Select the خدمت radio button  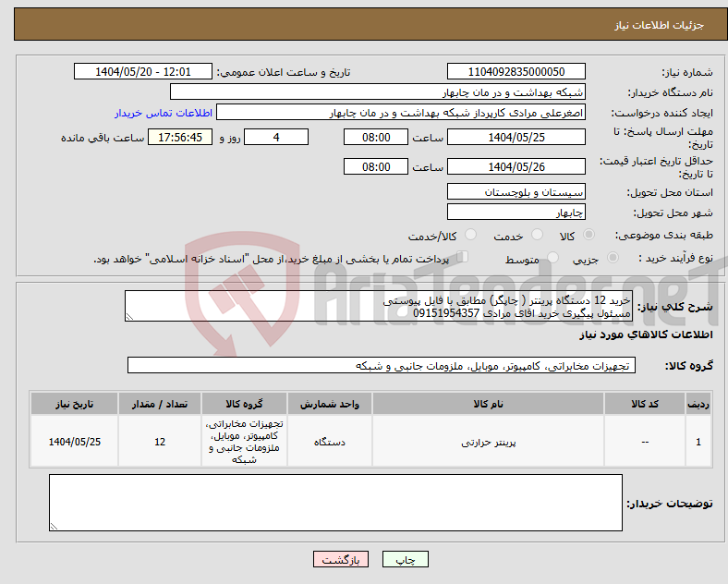pos(537,235)
